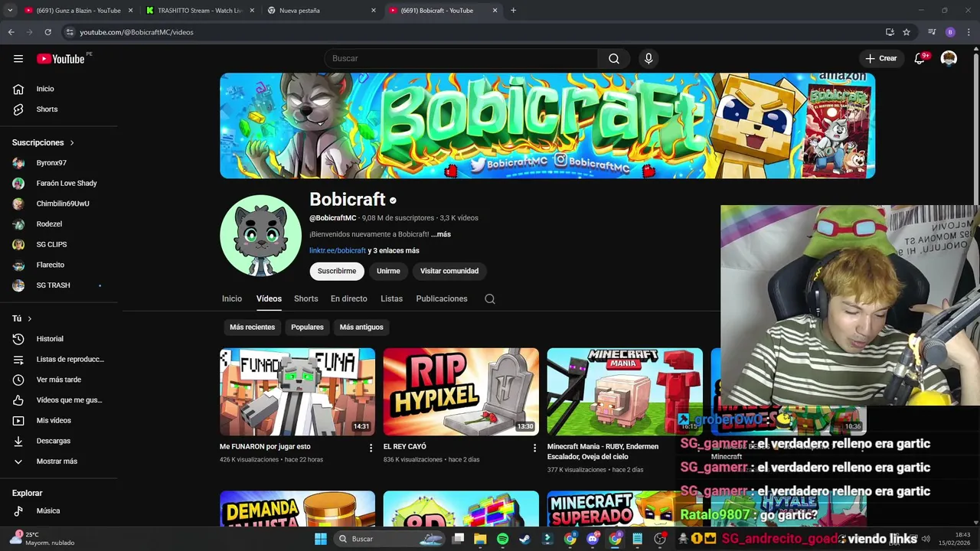This screenshot has height=551, width=980.
Task: Switch to En directo tab
Action: click(349, 299)
